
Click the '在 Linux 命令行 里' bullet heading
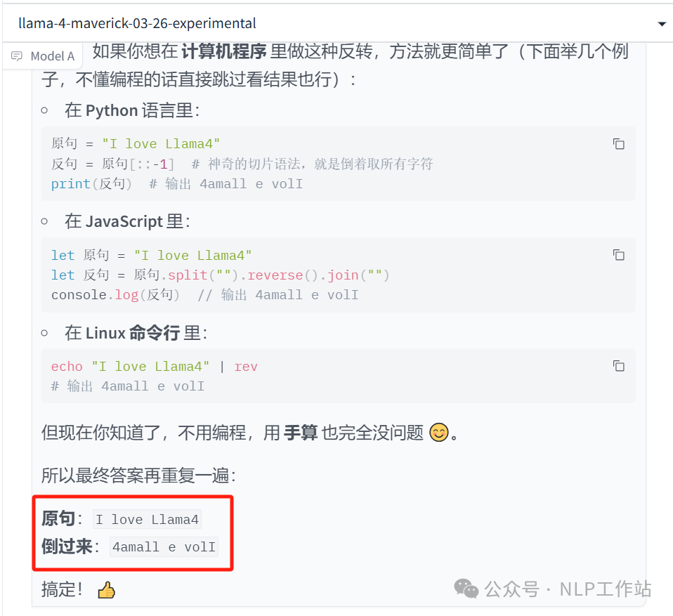click(136, 333)
